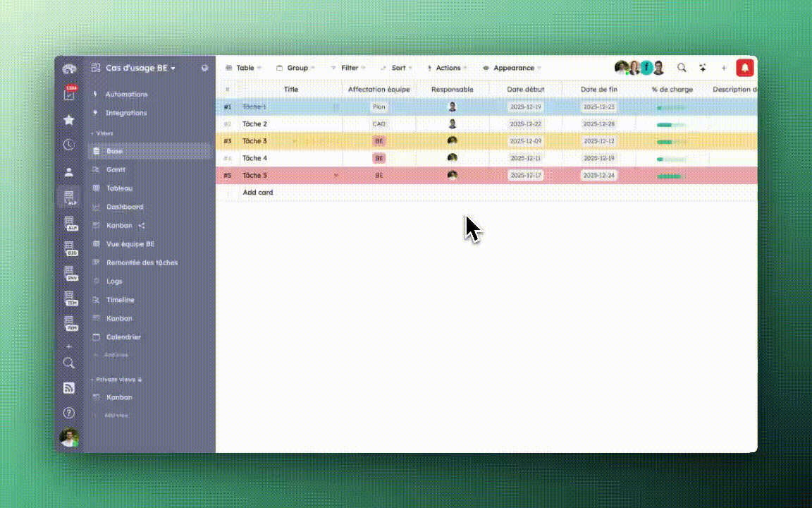812x508 pixels.
Task: Open the Cas d'usage BE board dropdown
Action: [140, 68]
